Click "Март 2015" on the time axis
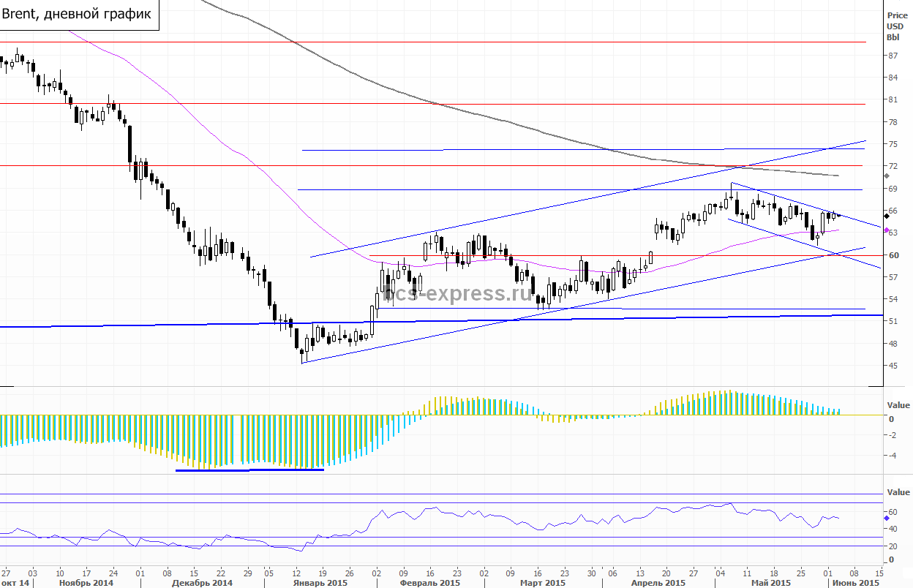Viewport: 913px width, 588px height. 544,583
